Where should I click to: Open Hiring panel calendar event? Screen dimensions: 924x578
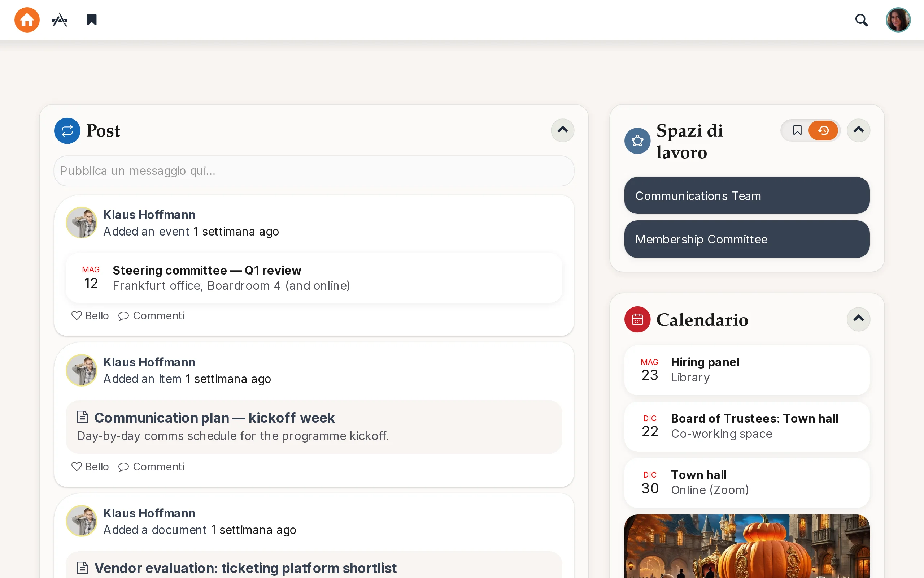[747, 370]
